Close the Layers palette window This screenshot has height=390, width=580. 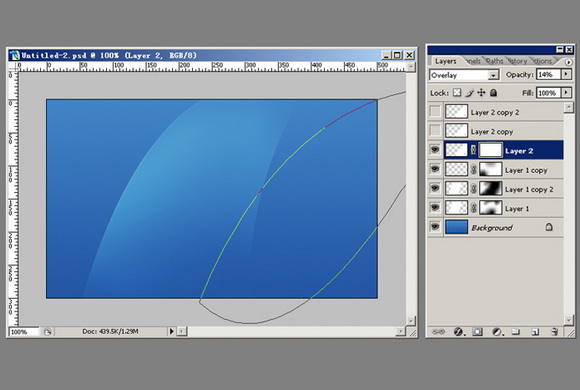[569, 50]
